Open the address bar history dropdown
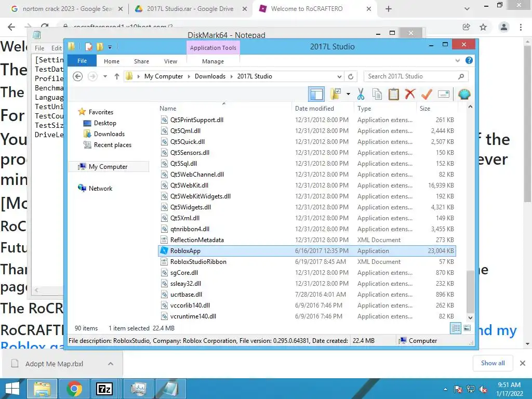 click(x=339, y=76)
